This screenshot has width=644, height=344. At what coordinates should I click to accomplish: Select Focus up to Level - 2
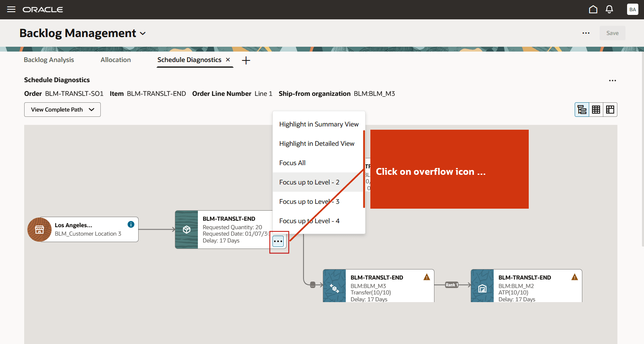click(319, 182)
